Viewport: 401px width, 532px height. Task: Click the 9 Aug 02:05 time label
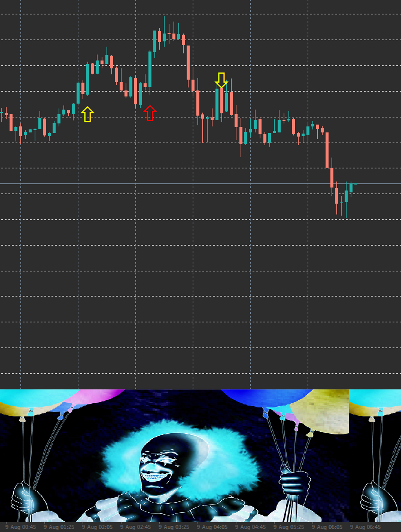[98, 527]
